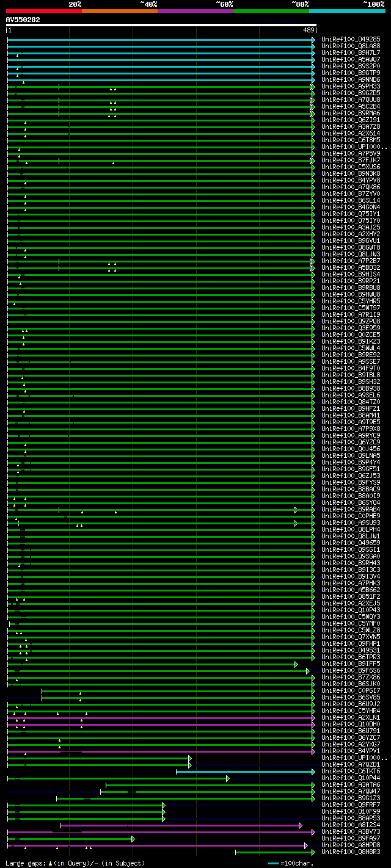Click the arrowhead ending the Q9FRF7 alignment
The height and width of the screenshot is (868, 391).
coord(164,805)
